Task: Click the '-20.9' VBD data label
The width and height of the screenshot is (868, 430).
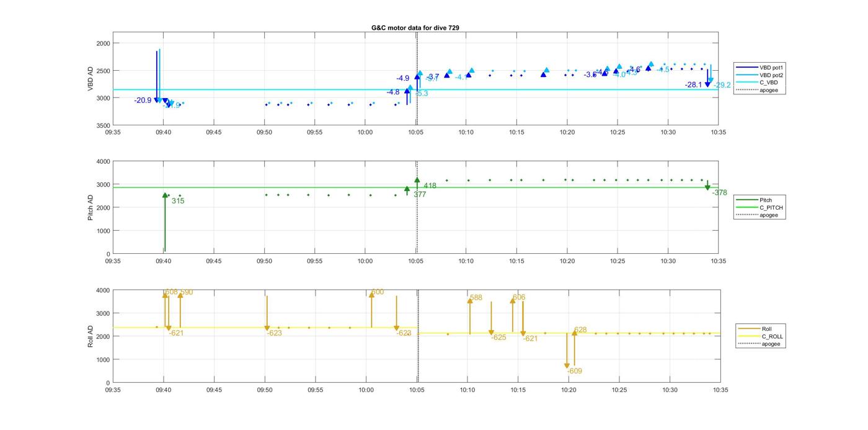Action: pos(143,101)
